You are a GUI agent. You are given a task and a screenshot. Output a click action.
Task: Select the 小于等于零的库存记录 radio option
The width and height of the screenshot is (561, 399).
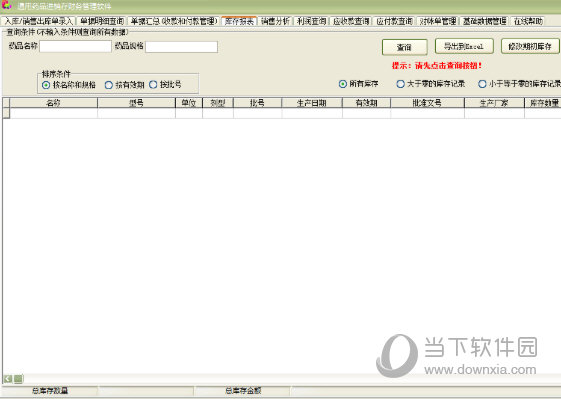(482, 84)
